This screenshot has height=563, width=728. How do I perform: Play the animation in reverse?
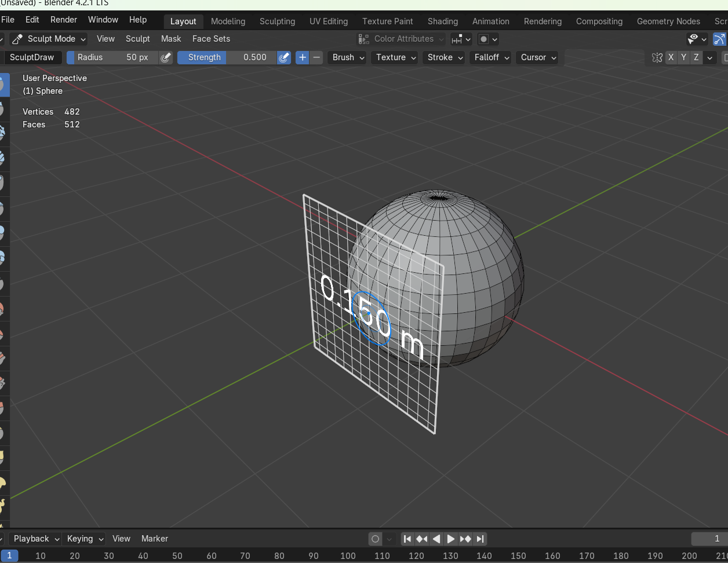pyautogui.click(x=436, y=539)
